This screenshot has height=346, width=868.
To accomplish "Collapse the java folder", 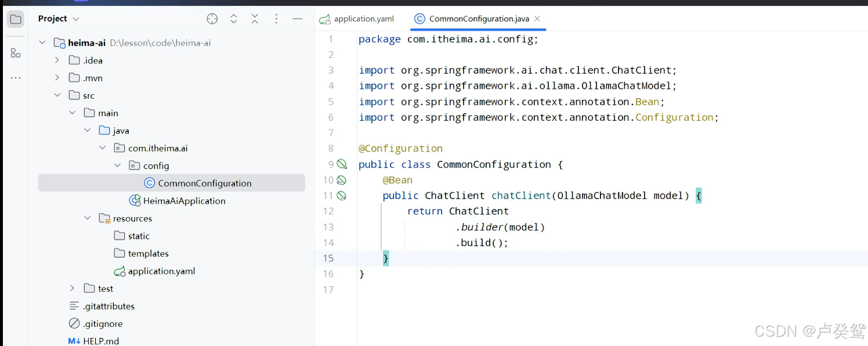I will click(87, 130).
